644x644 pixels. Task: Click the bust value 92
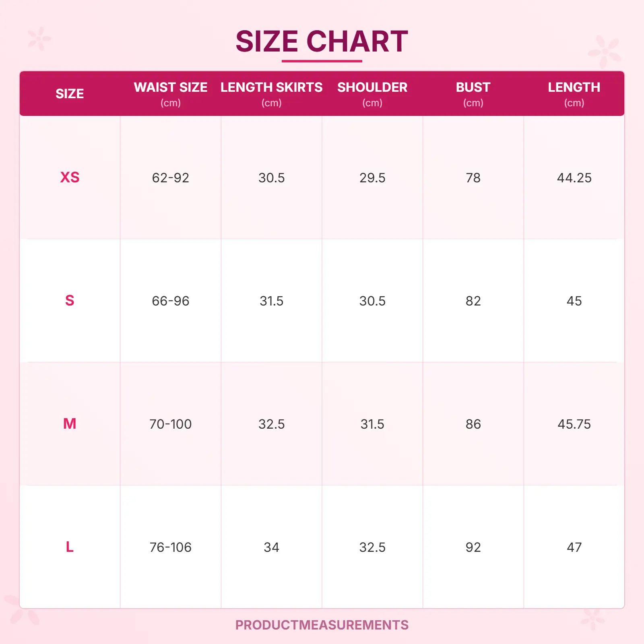(473, 547)
